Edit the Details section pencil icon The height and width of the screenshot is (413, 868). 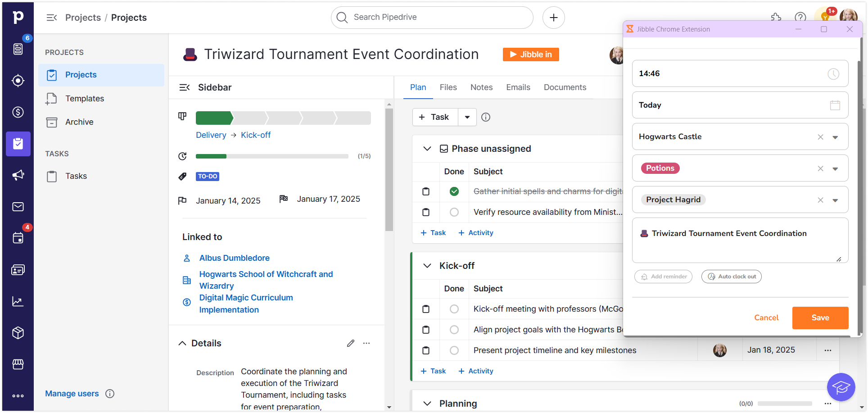[351, 343]
